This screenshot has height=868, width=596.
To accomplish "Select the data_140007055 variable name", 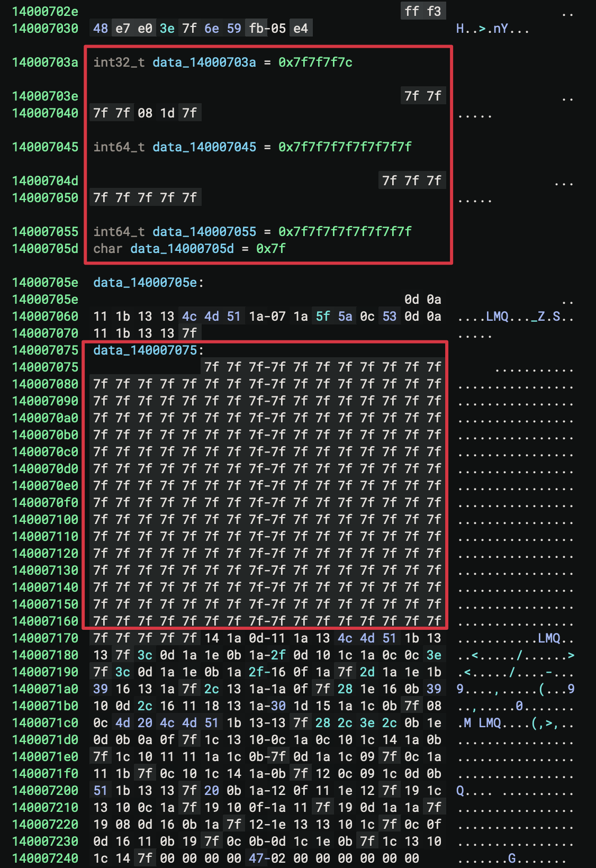I will 204,231.
